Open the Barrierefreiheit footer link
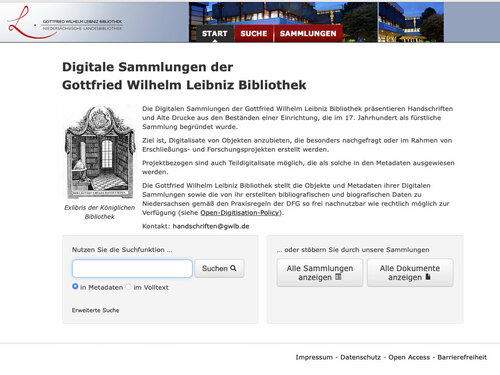Image resolution: width=500 pixels, height=375 pixels. [x=462, y=357]
